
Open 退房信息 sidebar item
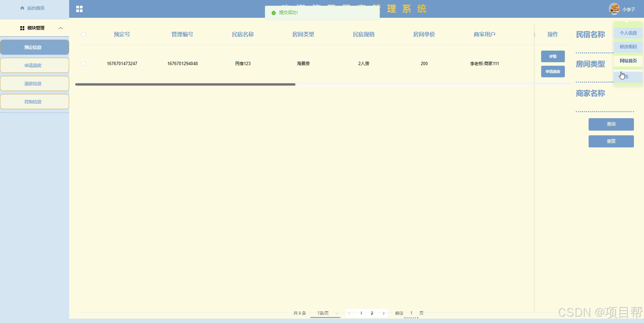click(35, 84)
